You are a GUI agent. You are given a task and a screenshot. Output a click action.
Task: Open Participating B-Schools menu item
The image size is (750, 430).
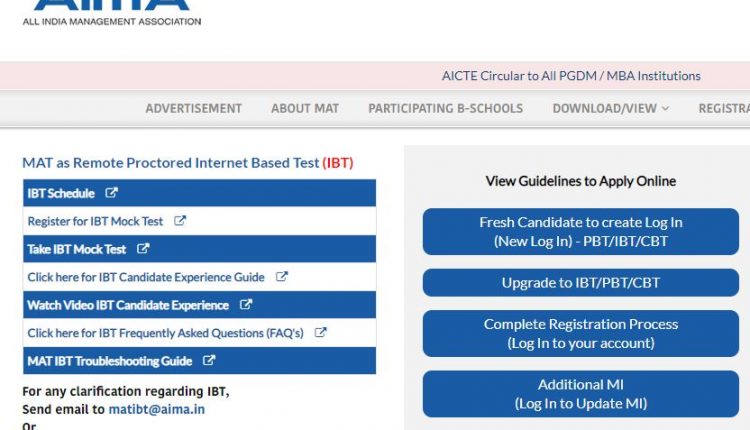tap(445, 109)
